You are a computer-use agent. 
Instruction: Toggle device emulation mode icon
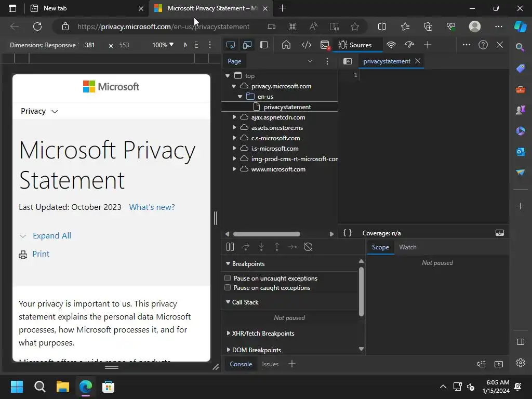[x=247, y=45]
